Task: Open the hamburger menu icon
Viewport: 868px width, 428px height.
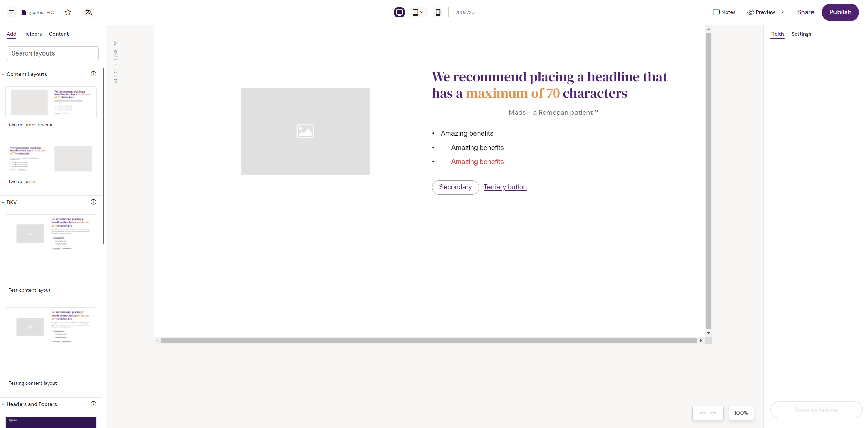Action: (11, 12)
